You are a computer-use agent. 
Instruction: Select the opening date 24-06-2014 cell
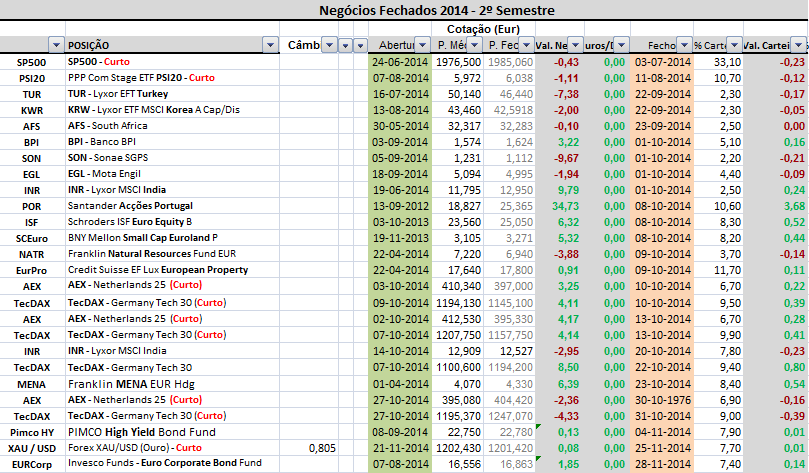pos(400,62)
